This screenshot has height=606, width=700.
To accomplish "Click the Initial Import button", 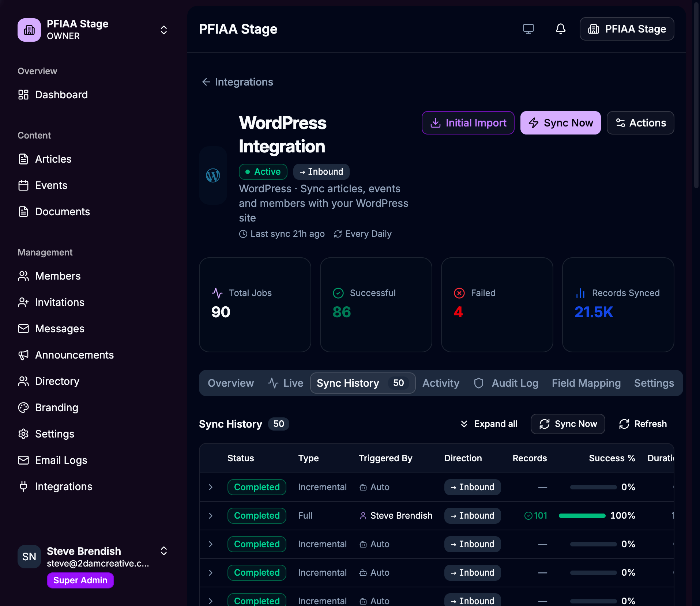I will 468,123.
